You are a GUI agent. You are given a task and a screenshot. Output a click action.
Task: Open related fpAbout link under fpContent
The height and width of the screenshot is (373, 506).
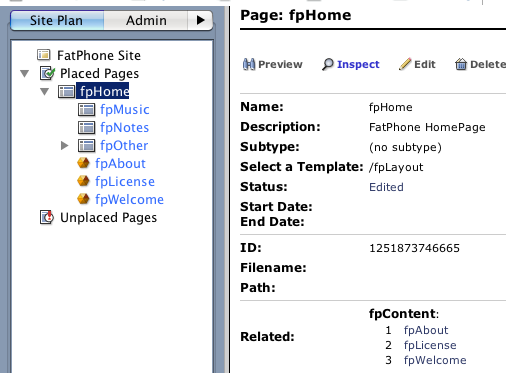[426, 330]
